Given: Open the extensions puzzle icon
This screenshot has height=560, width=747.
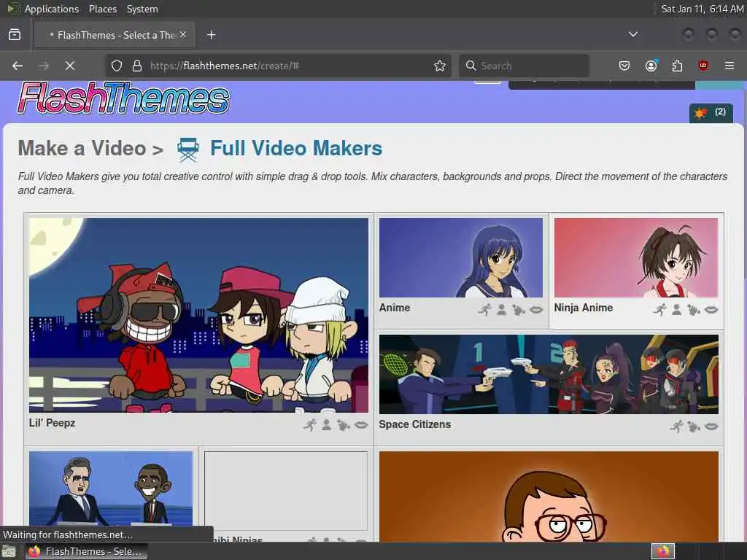Looking at the screenshot, I should pyautogui.click(x=677, y=66).
